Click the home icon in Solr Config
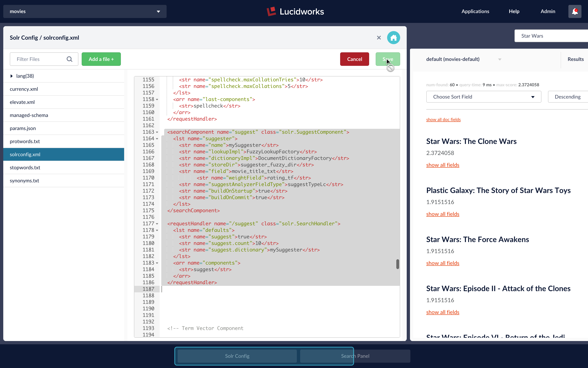 point(393,38)
